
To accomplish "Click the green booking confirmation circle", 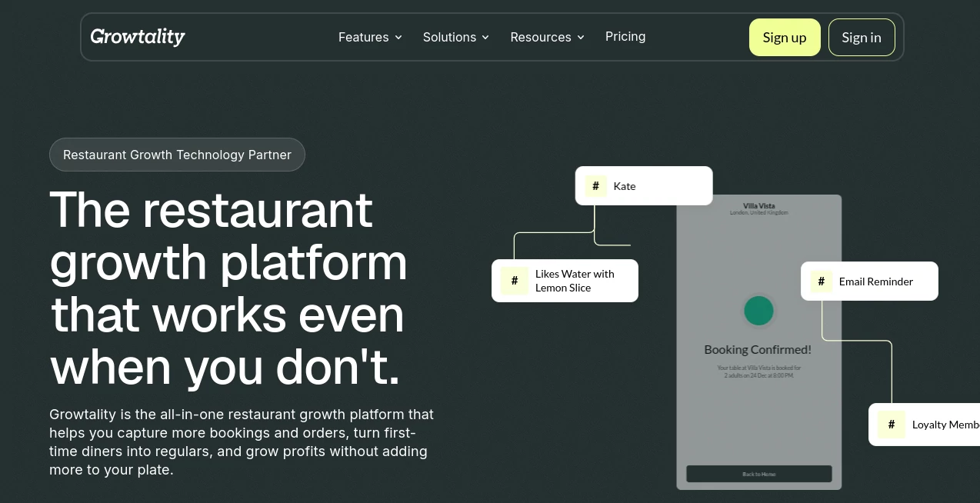I will (x=758, y=311).
